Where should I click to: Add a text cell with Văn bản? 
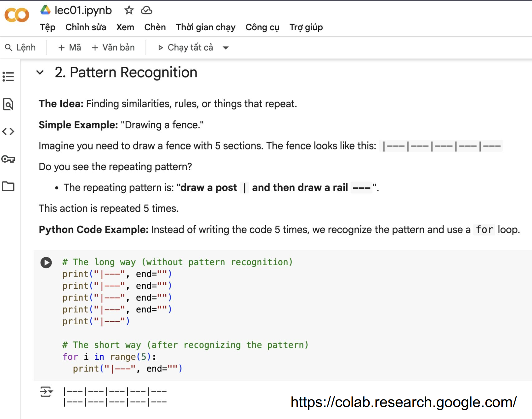(113, 47)
